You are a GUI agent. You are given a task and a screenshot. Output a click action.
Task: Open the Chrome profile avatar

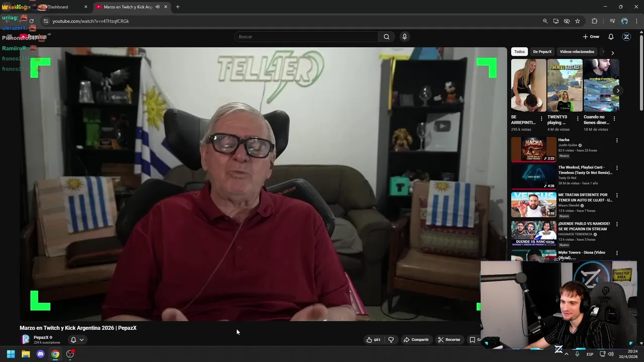pyautogui.click(x=624, y=21)
